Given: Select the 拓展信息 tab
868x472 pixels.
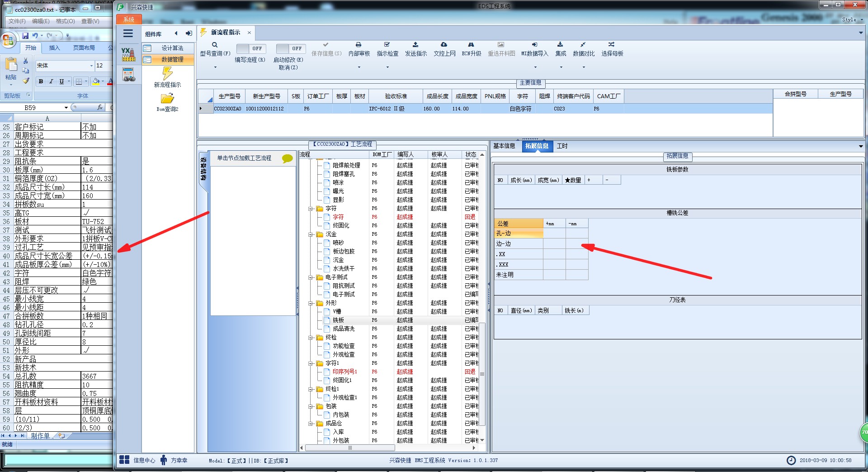Looking at the screenshot, I should coord(537,146).
